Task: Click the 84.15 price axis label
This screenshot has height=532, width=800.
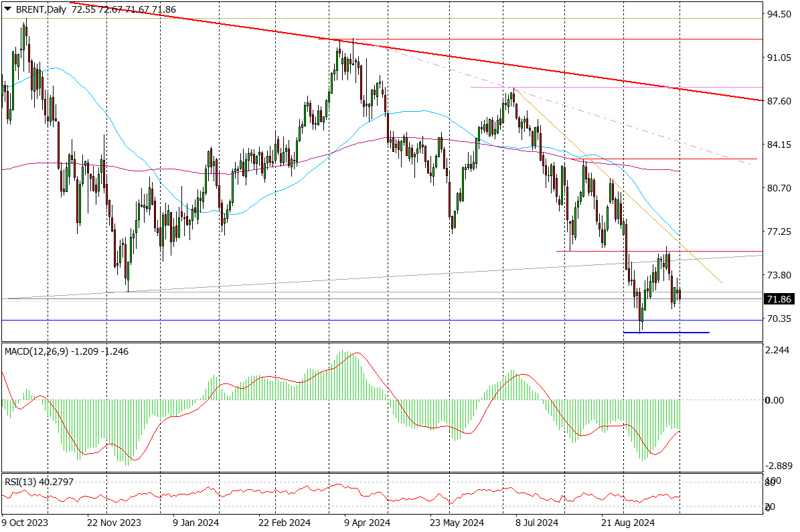Action: [779, 145]
